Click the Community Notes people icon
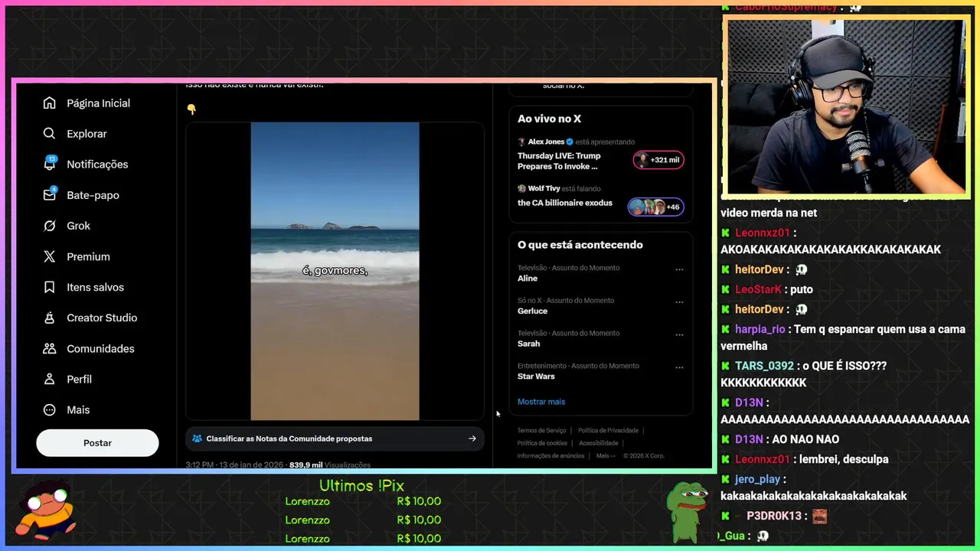The image size is (980, 551). pyautogui.click(x=198, y=439)
